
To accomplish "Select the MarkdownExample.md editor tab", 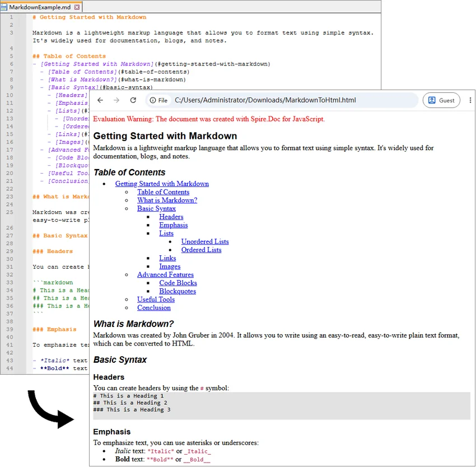I will [41, 7].
